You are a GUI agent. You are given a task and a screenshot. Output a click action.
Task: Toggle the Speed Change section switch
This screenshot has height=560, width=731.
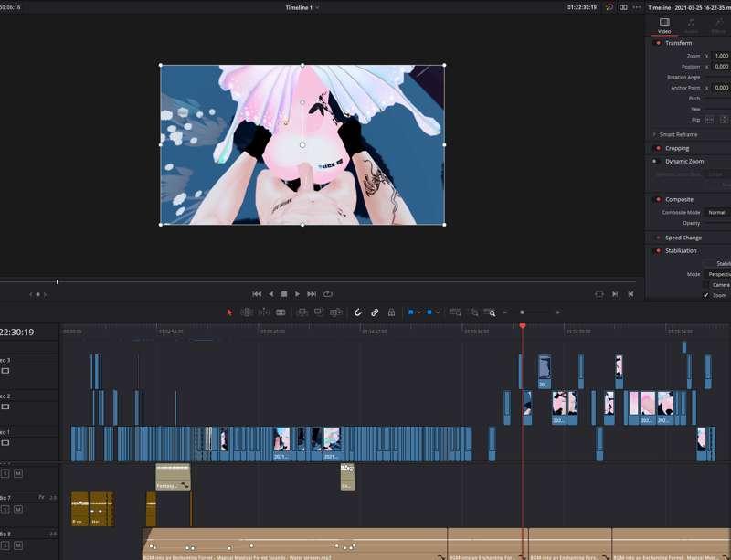pos(658,238)
